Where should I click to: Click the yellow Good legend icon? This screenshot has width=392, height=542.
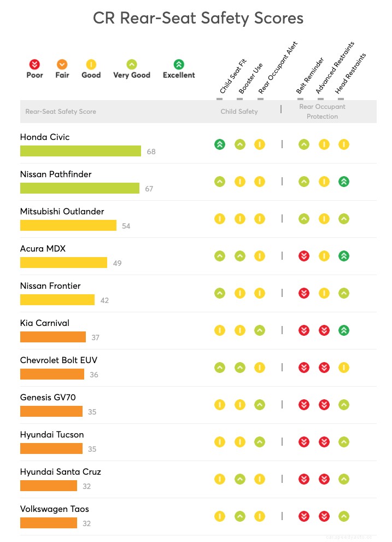point(91,65)
